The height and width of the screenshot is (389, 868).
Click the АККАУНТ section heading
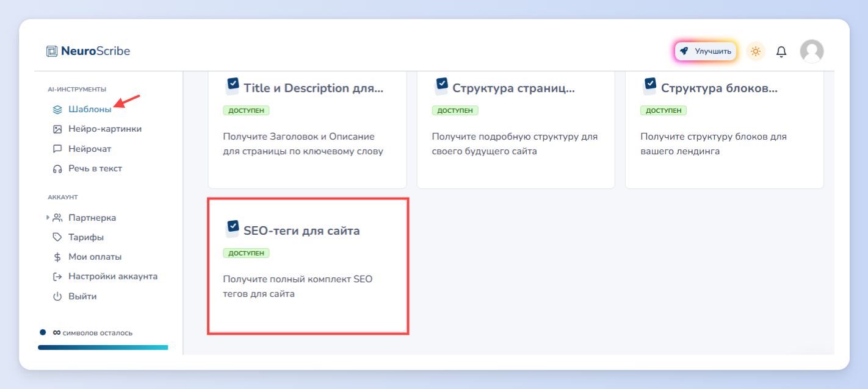63,197
